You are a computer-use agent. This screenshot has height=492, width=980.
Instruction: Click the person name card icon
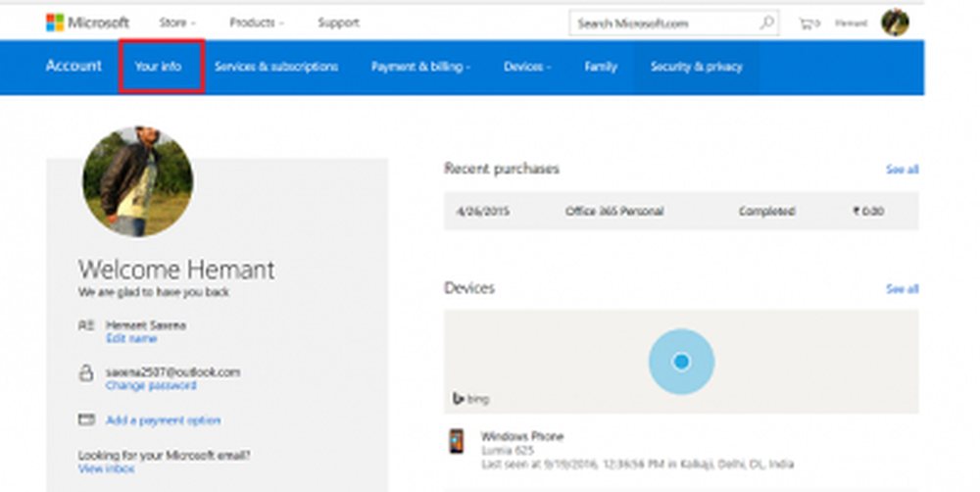[x=86, y=325]
